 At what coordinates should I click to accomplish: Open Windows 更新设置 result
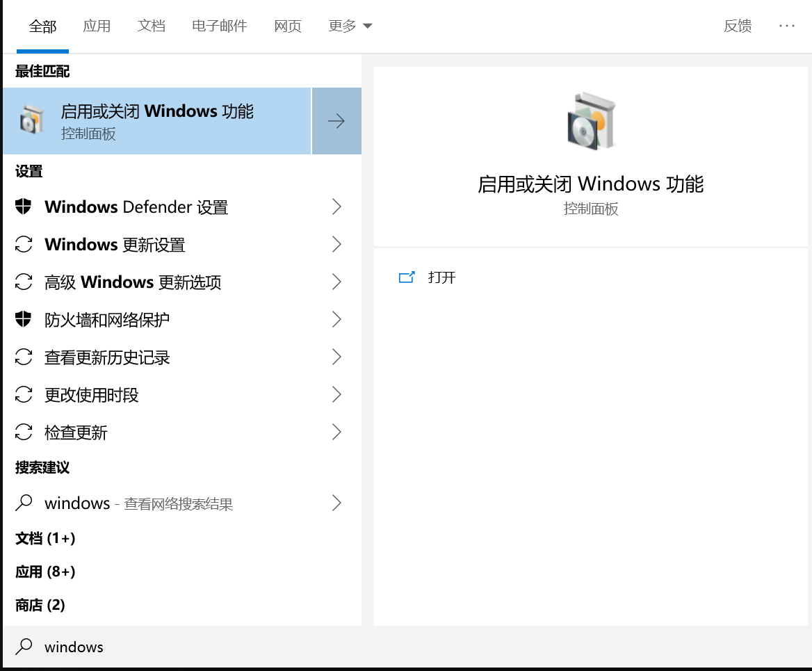tap(181, 244)
